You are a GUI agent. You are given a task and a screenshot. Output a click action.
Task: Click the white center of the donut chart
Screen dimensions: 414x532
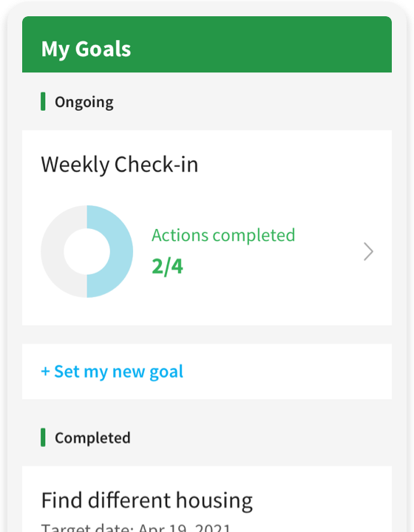click(87, 251)
